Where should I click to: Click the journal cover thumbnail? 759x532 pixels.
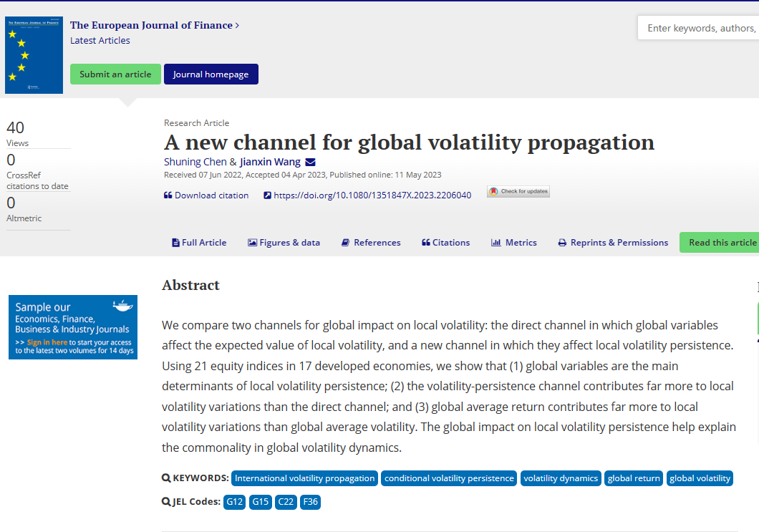click(x=34, y=55)
